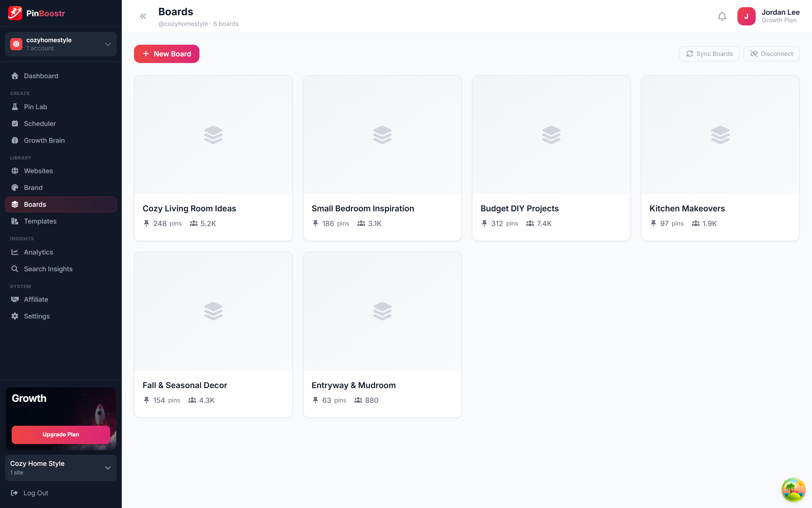Click pin icon on Cozy Living Room Ideas
The height and width of the screenshot is (508, 812).
pos(146,224)
